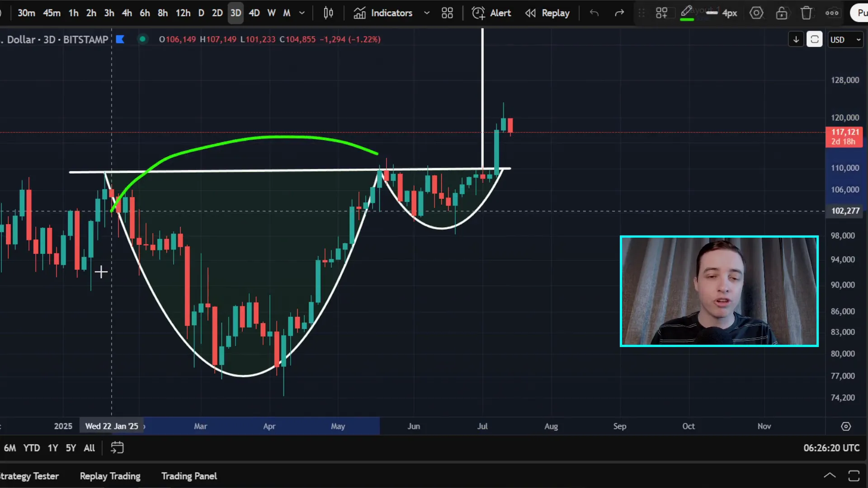Undo the last chart action
The width and height of the screenshot is (868, 488).
tap(594, 13)
